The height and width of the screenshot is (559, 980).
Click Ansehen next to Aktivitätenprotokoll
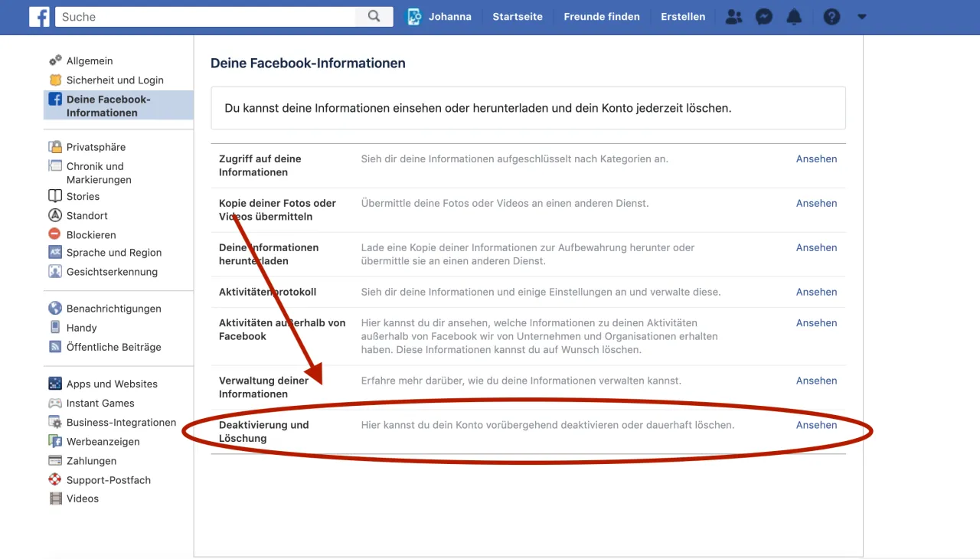(x=816, y=292)
